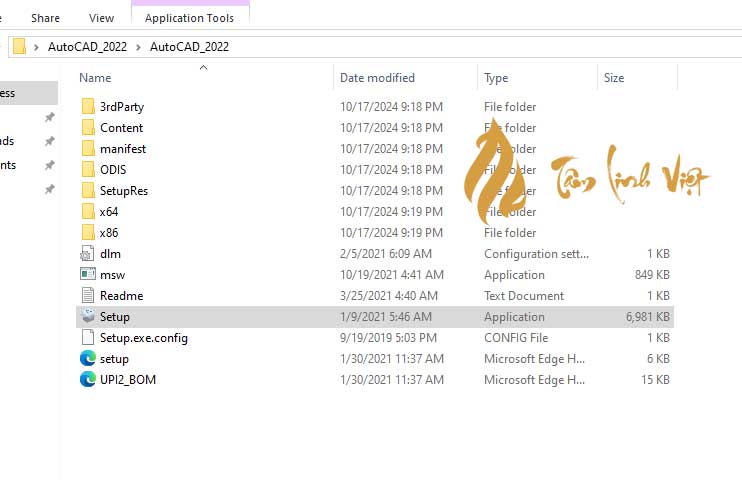
Task: Select the manifest folder name
Action: [x=123, y=149]
